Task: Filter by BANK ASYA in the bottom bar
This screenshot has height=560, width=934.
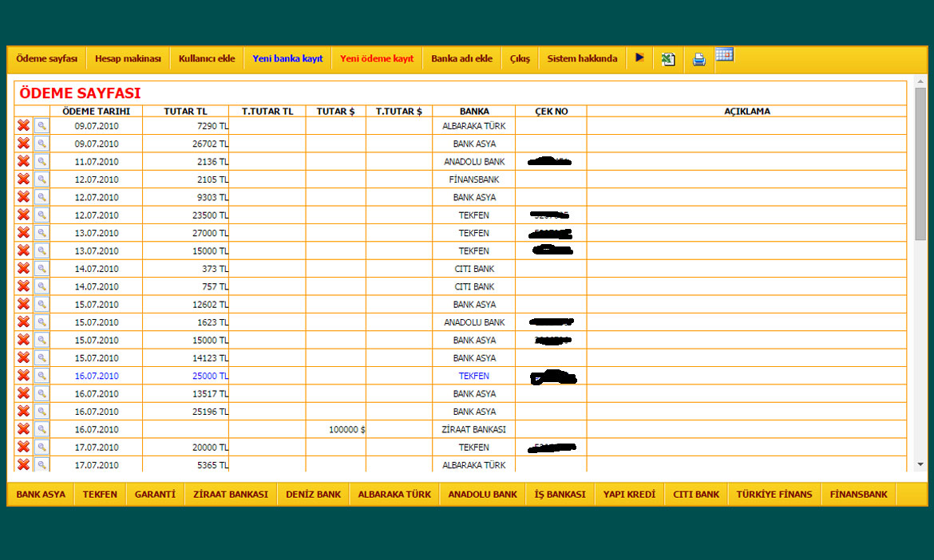Action: [41, 494]
